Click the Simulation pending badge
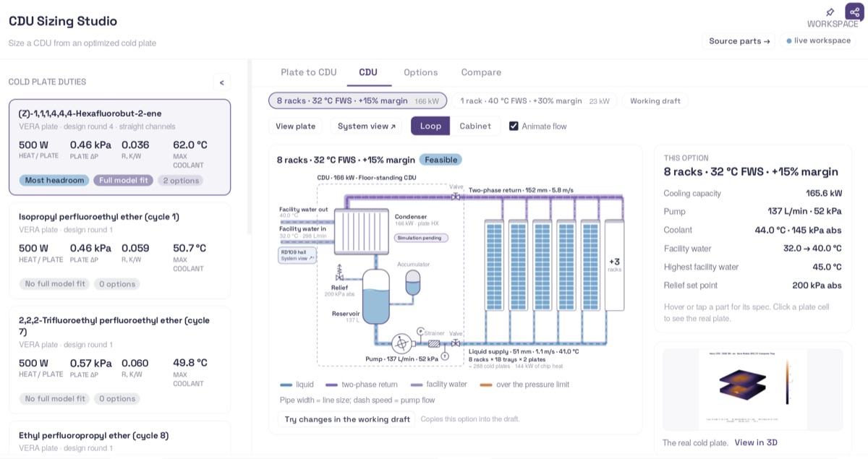The width and height of the screenshot is (868, 459). click(422, 238)
